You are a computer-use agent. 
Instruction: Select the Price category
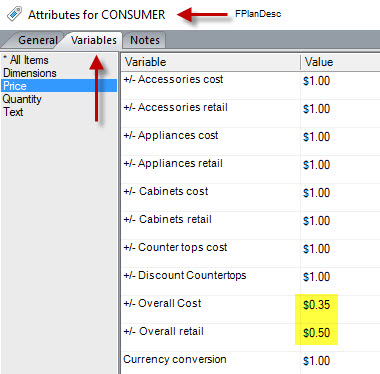pos(59,86)
